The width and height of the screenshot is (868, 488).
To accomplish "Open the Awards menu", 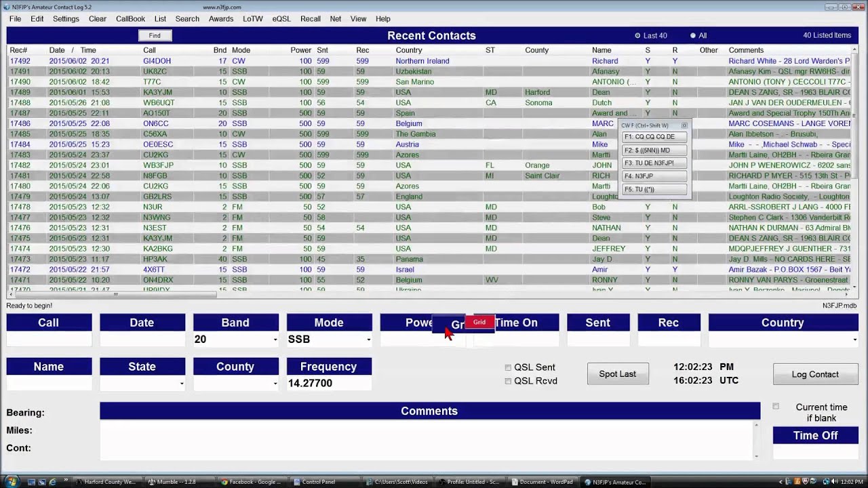I will point(221,19).
